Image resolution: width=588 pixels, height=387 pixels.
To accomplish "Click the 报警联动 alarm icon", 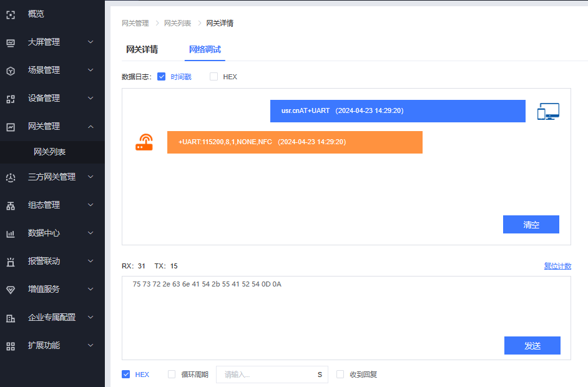I will point(11,262).
